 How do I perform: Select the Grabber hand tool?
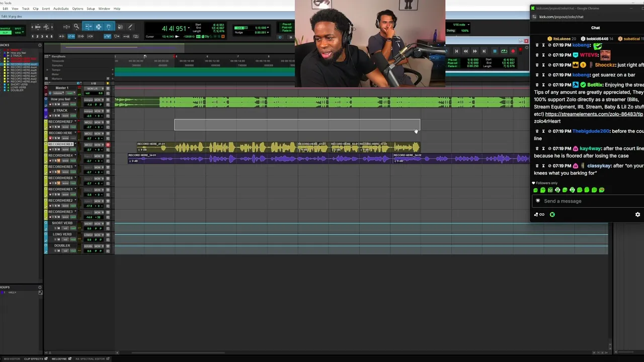109,27
